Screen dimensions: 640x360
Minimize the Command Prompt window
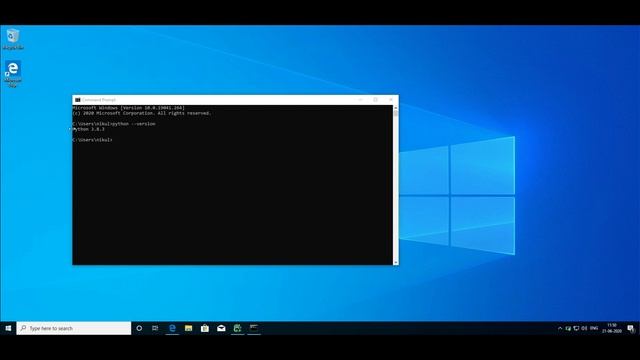[x=360, y=100]
